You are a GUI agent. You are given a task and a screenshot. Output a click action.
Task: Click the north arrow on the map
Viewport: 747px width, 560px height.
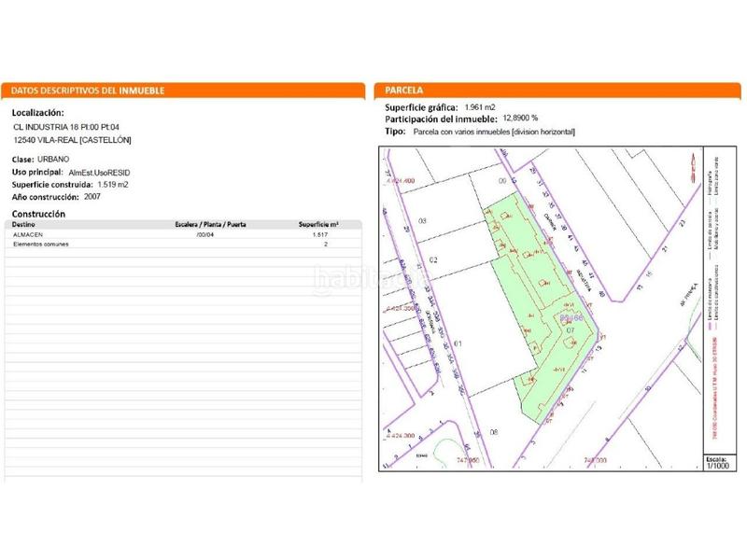tap(692, 163)
